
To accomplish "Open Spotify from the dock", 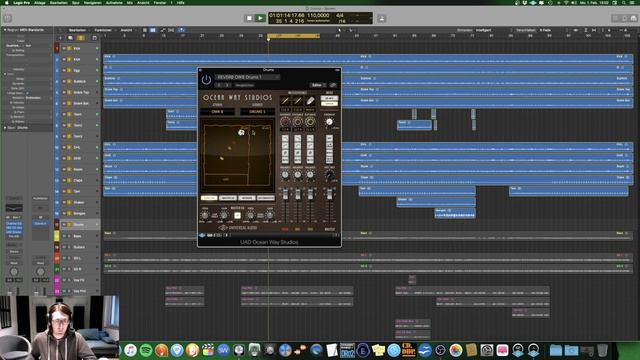I will click(146, 350).
